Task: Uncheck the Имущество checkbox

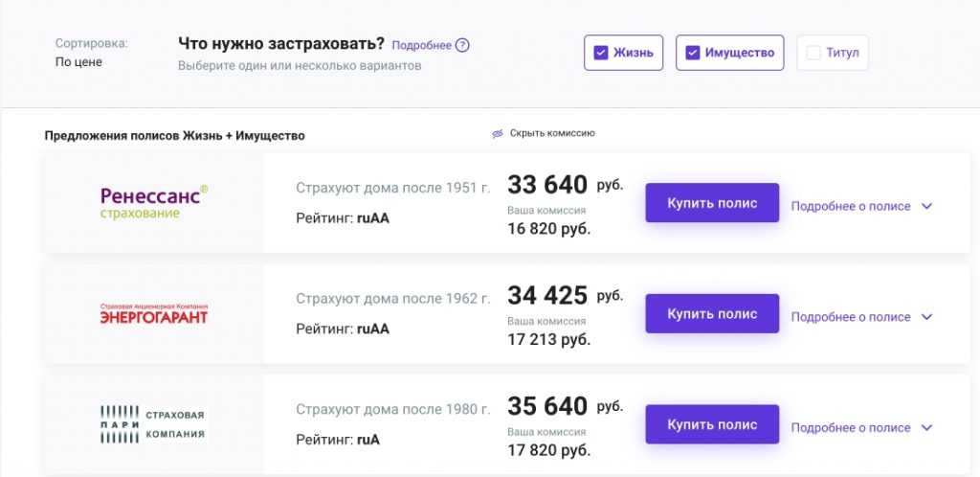Action: [693, 53]
